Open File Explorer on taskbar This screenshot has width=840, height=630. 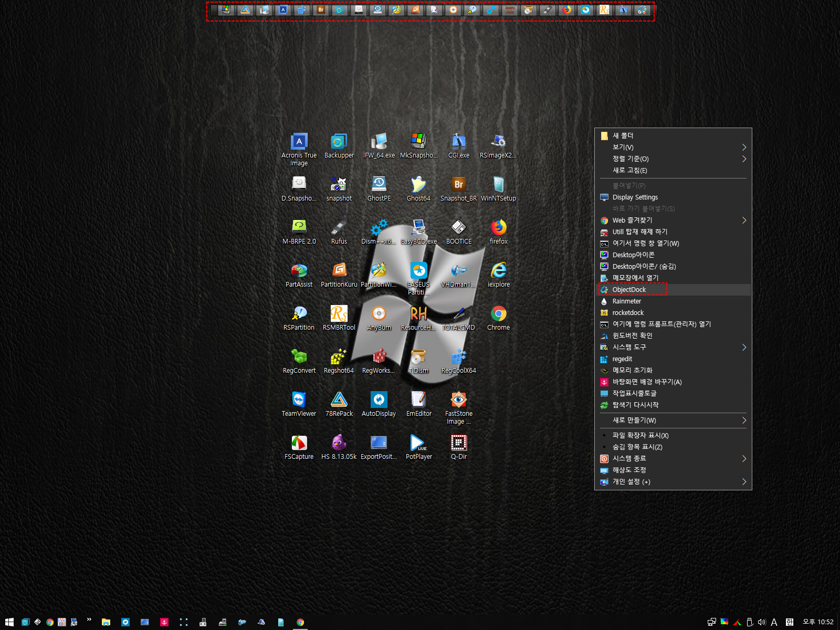pyautogui.click(x=106, y=622)
